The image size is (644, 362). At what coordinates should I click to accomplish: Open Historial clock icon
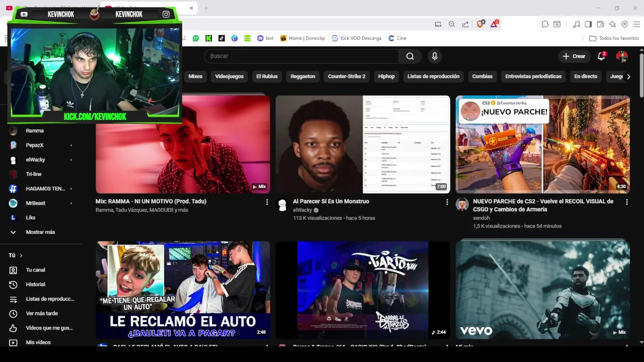click(13, 285)
